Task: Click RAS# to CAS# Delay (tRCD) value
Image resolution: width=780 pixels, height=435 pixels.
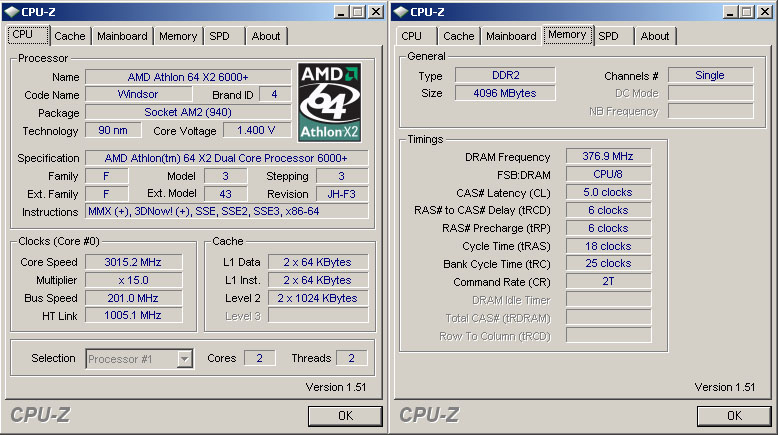Action: (608, 211)
